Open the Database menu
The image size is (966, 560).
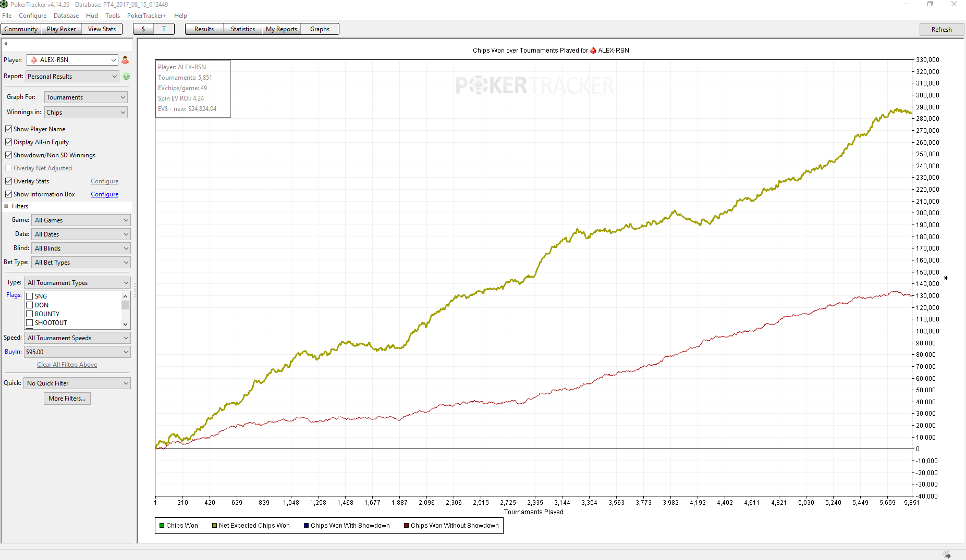(x=66, y=16)
